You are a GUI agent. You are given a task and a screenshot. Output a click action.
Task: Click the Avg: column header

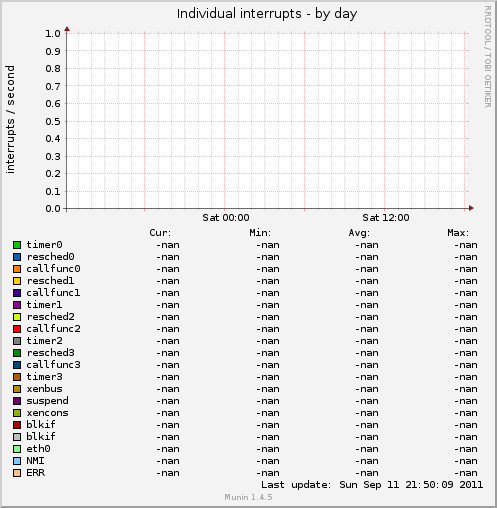tap(359, 233)
